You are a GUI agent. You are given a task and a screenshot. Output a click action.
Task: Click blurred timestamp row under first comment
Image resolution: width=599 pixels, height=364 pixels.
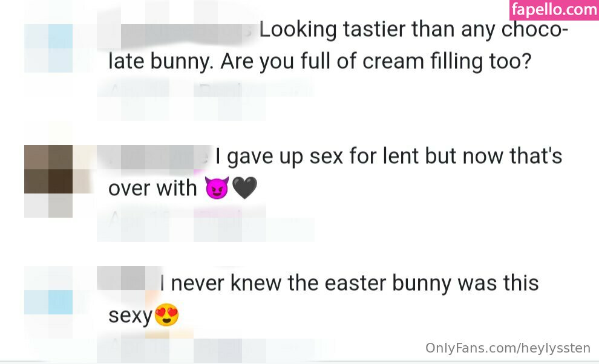(206, 92)
